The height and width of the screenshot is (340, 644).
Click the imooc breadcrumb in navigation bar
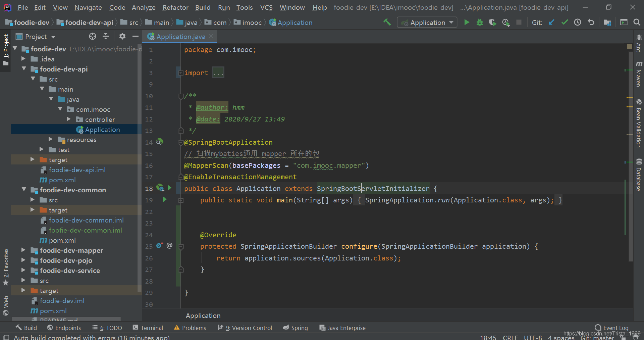click(248, 22)
